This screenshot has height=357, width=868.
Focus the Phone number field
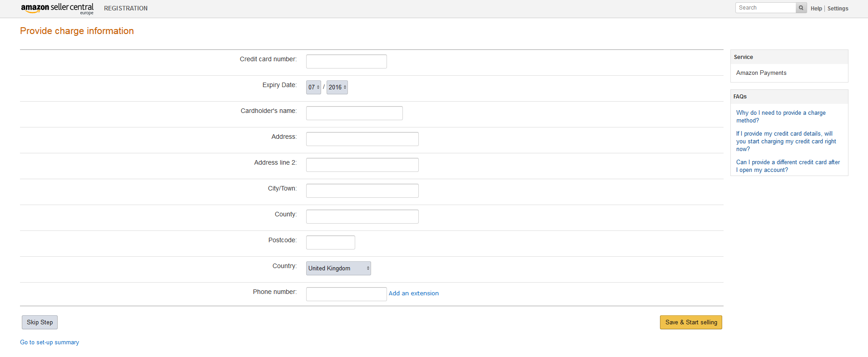346,294
